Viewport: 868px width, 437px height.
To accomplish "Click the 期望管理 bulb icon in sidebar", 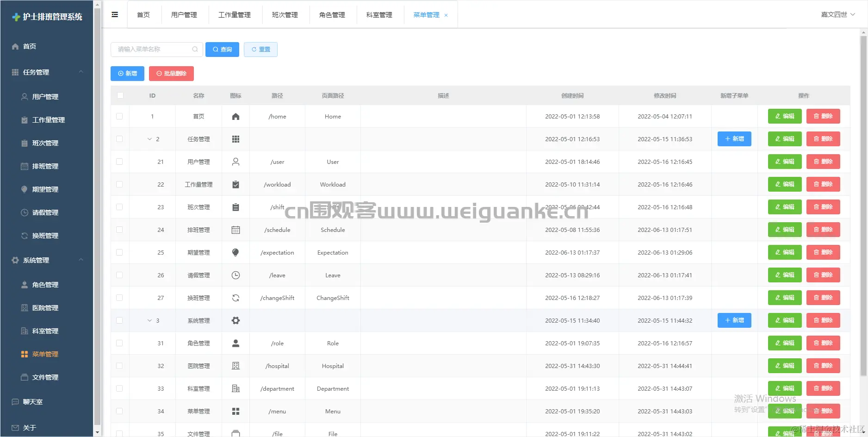I will point(25,189).
